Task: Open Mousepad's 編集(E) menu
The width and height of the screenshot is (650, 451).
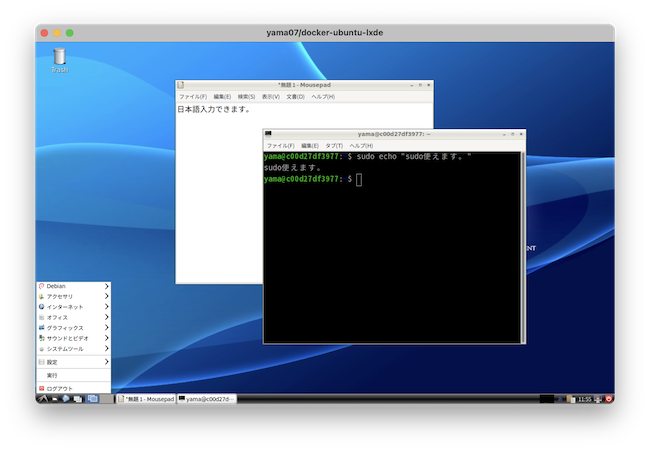Action: pyautogui.click(x=222, y=97)
